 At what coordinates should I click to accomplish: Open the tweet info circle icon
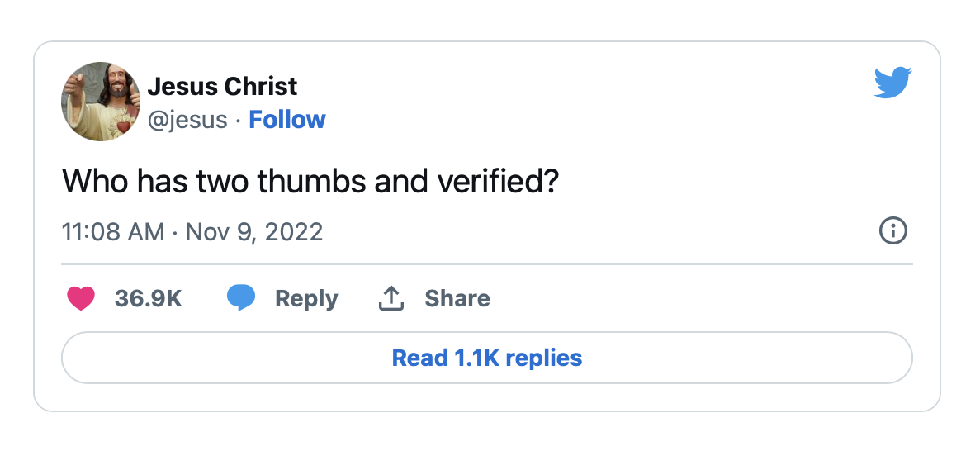point(892,231)
